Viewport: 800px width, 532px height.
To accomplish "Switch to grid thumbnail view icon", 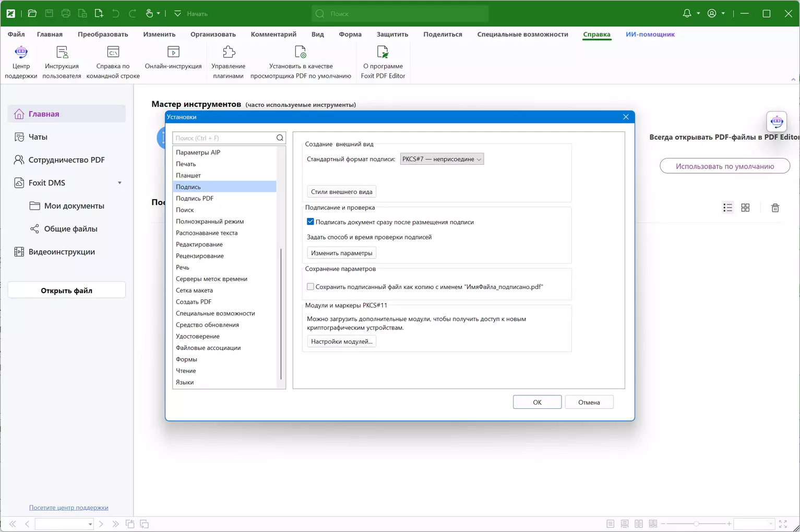I will (745, 208).
